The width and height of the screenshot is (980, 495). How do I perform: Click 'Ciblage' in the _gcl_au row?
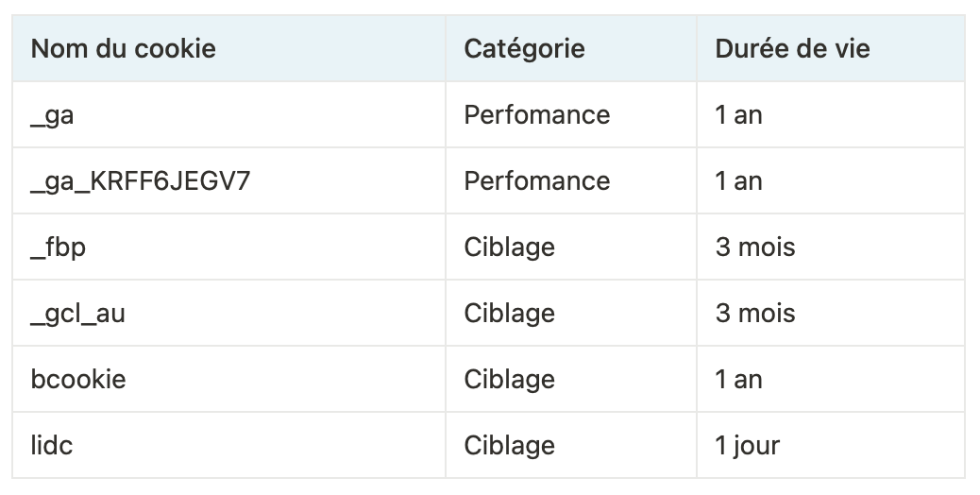click(x=509, y=314)
